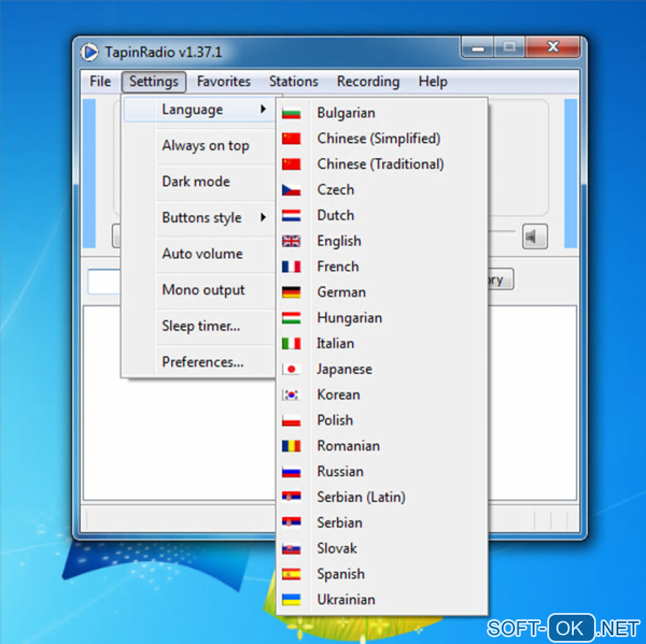This screenshot has height=644, width=646.
Task: Minimize the TapinRadio window
Action: 478,47
